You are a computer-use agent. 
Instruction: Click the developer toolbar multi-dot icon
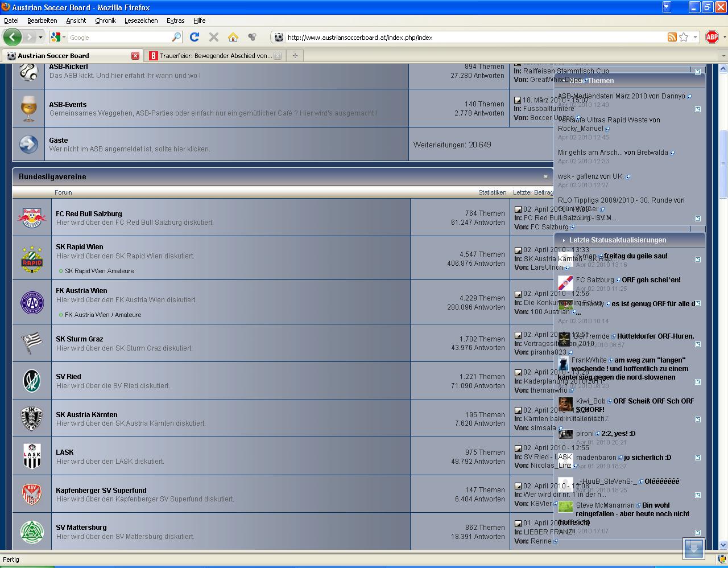(252, 37)
